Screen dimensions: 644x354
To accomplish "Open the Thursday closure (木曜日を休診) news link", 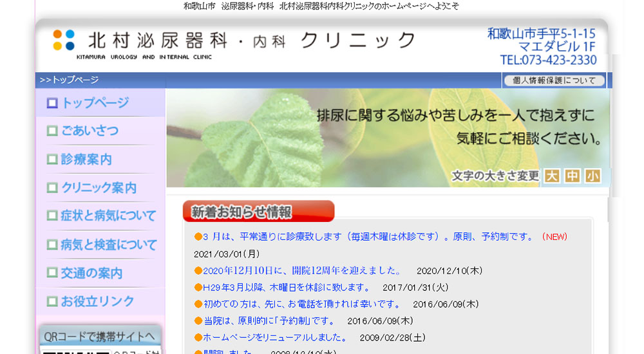I will (286, 288).
